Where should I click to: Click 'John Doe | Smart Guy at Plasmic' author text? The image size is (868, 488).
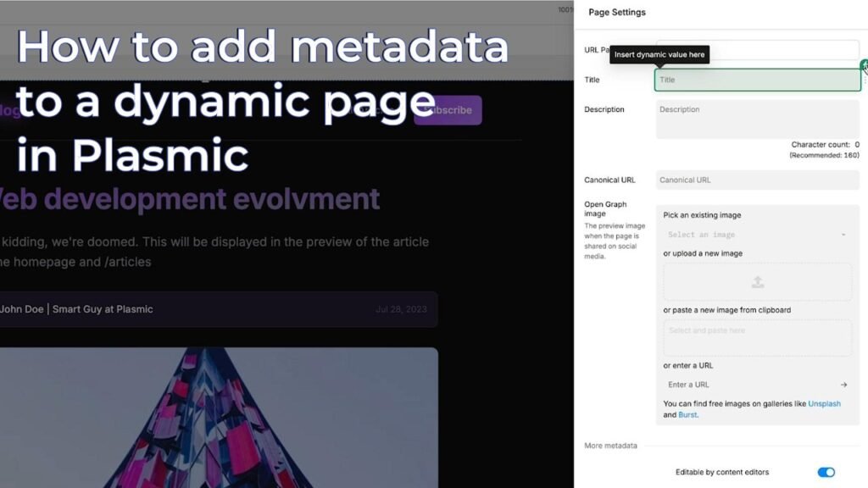pyautogui.click(x=76, y=309)
